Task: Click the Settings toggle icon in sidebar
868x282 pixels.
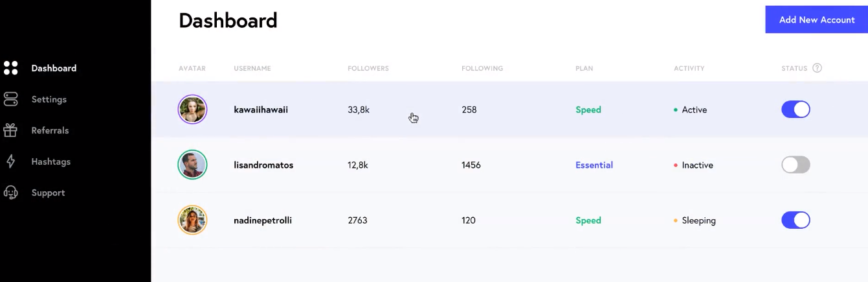Action: click(10, 99)
